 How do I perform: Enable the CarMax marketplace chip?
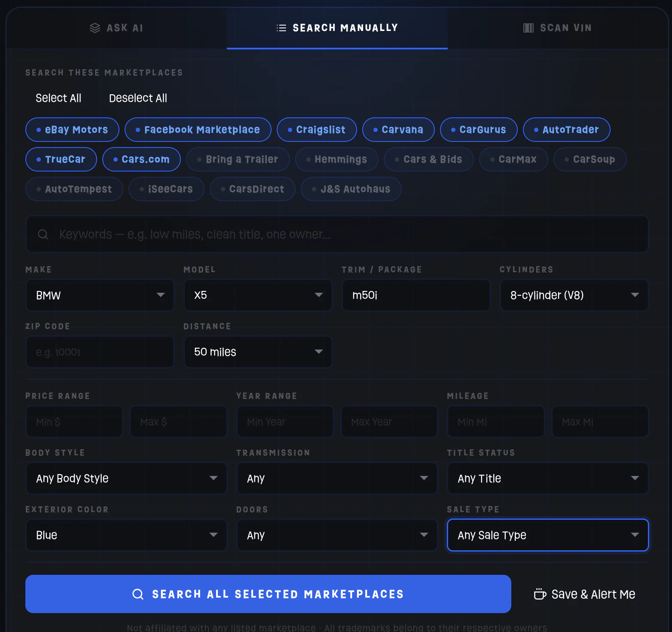coord(513,159)
